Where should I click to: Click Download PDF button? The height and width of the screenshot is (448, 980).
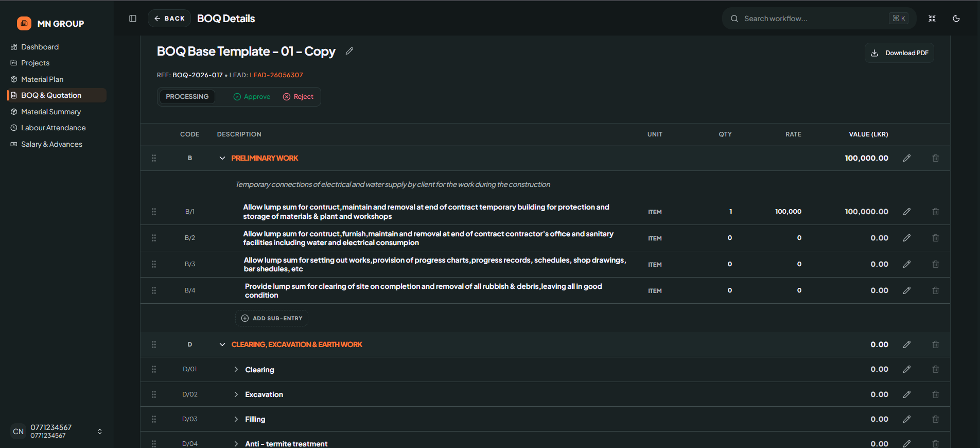[899, 53]
